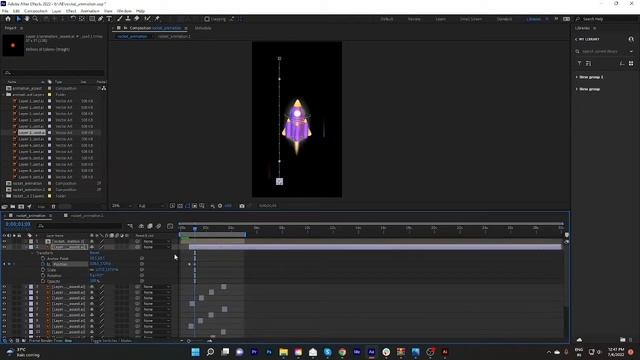Enable the Snapping checkbox in toolbar

207,19
